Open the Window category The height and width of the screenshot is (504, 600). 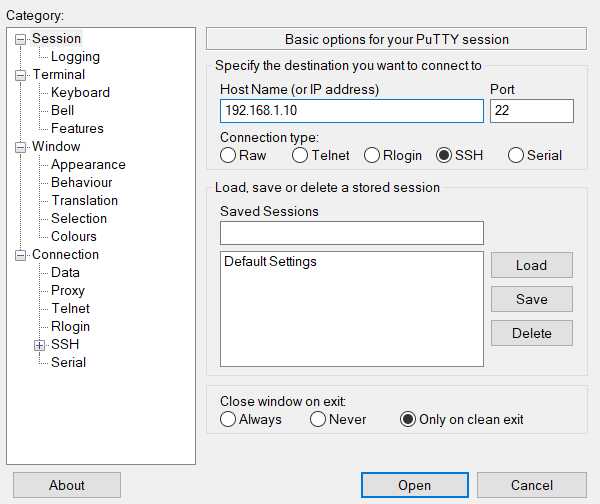click(56, 147)
